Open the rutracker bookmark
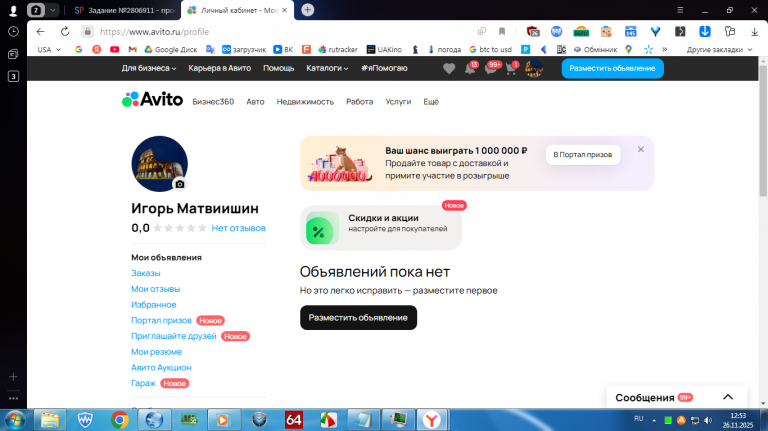This screenshot has height=431, width=768. (x=338, y=49)
